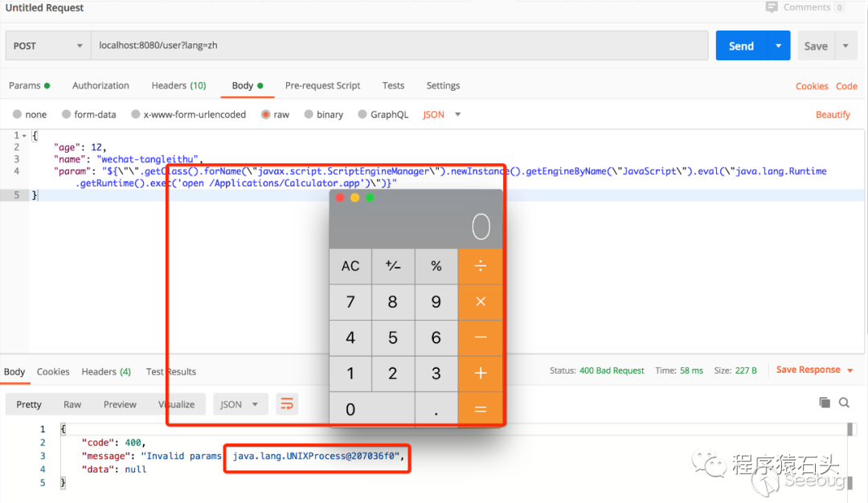Open the Tests tab
The height and width of the screenshot is (503, 868).
coord(393,86)
